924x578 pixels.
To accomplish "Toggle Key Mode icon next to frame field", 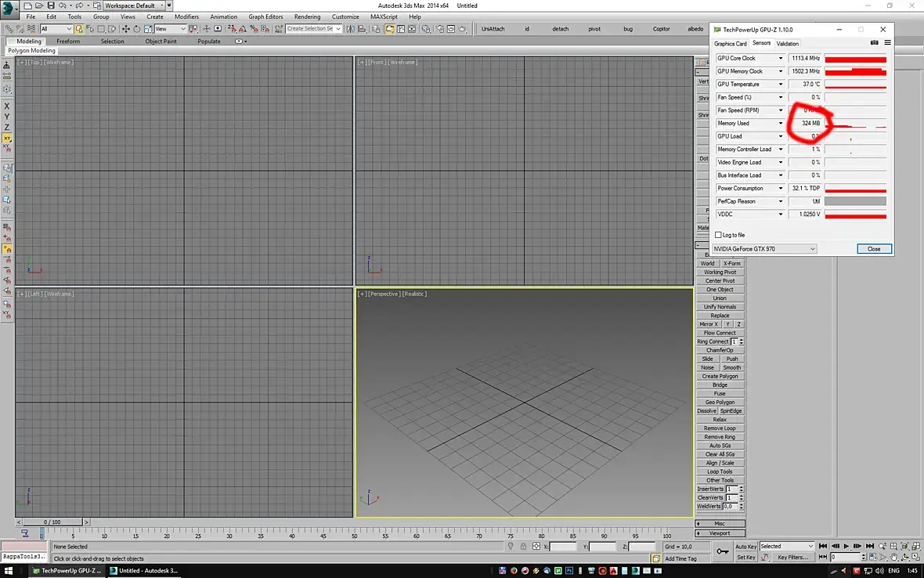I will pos(823,557).
